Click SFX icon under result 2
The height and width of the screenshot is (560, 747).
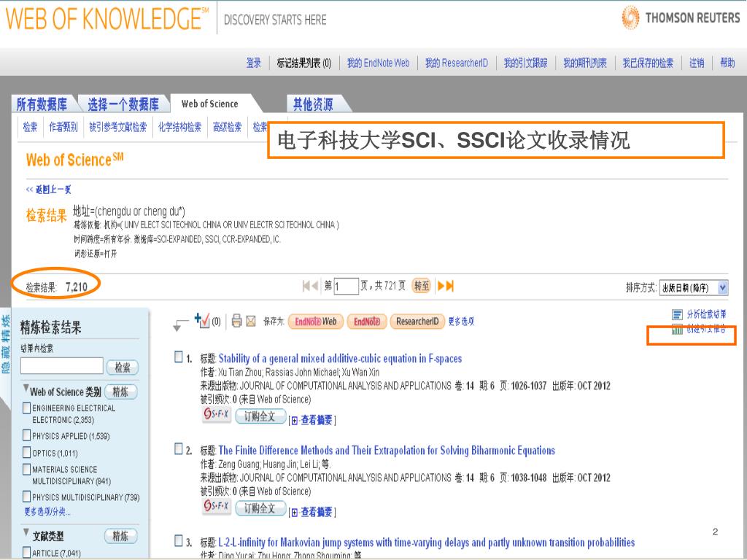pos(216,506)
